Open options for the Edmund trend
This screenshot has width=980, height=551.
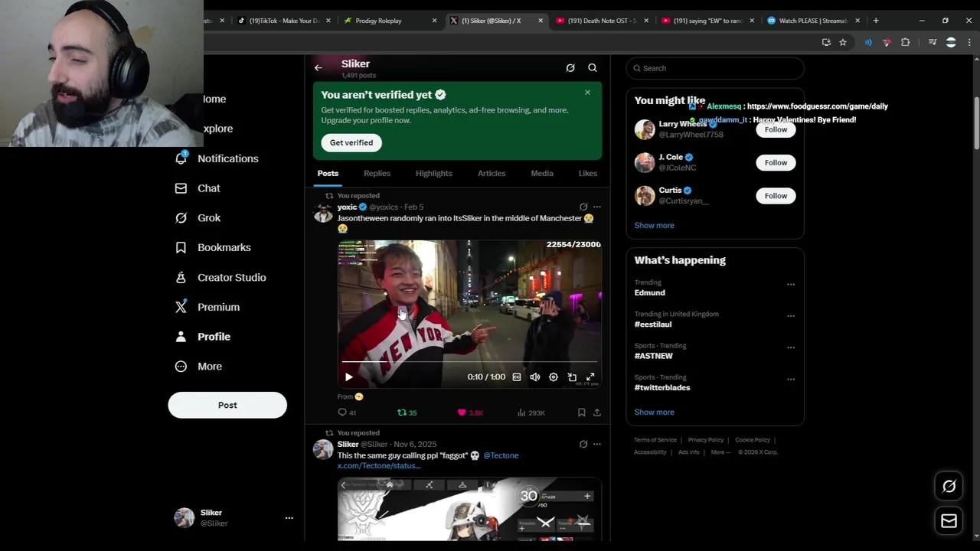791,285
